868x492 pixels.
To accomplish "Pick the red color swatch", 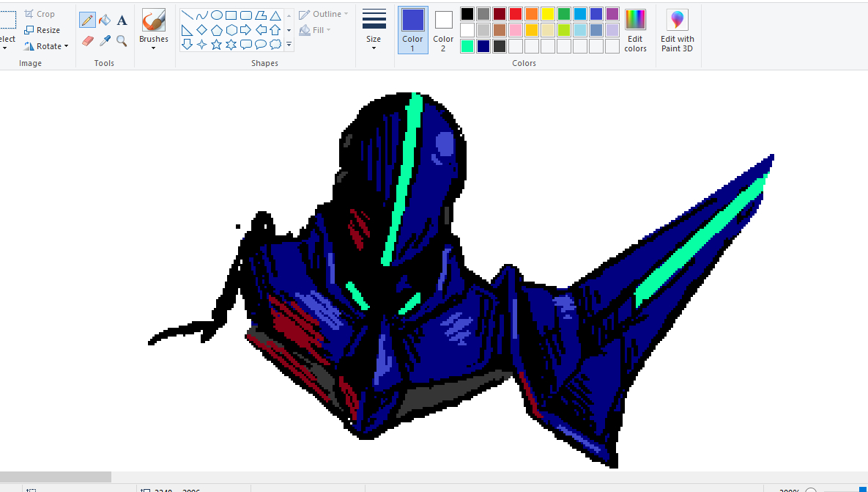I will pos(516,14).
